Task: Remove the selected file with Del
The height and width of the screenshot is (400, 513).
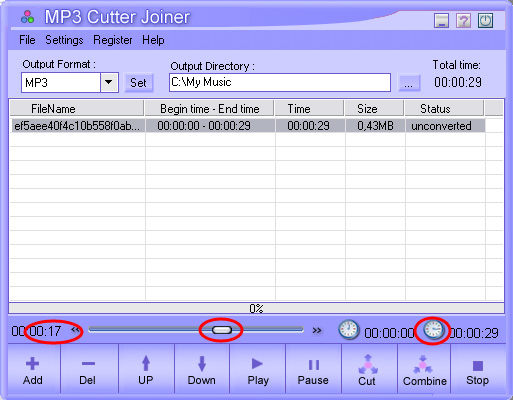Action: [x=88, y=369]
